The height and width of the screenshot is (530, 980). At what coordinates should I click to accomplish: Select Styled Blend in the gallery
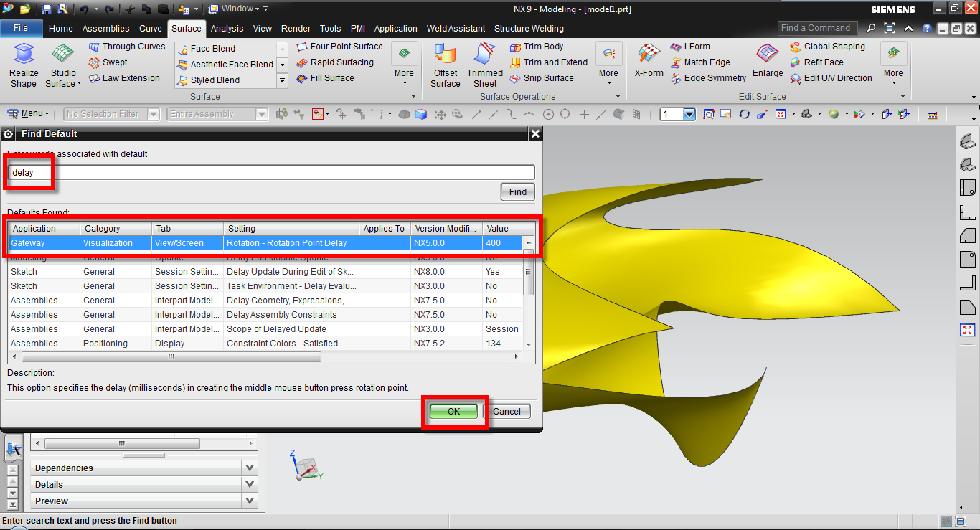(x=208, y=80)
